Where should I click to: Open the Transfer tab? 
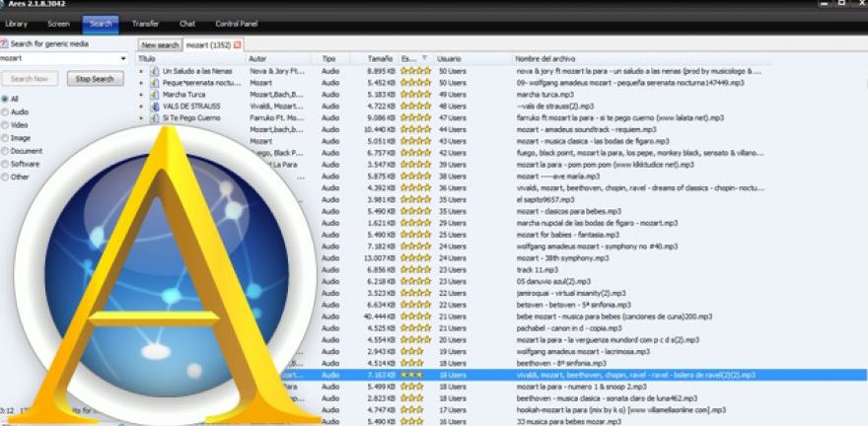coord(145,25)
